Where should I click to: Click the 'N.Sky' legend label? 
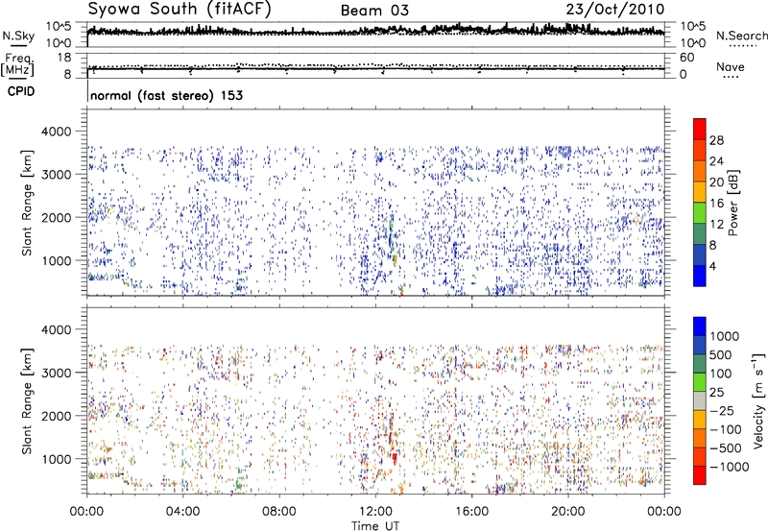18,36
